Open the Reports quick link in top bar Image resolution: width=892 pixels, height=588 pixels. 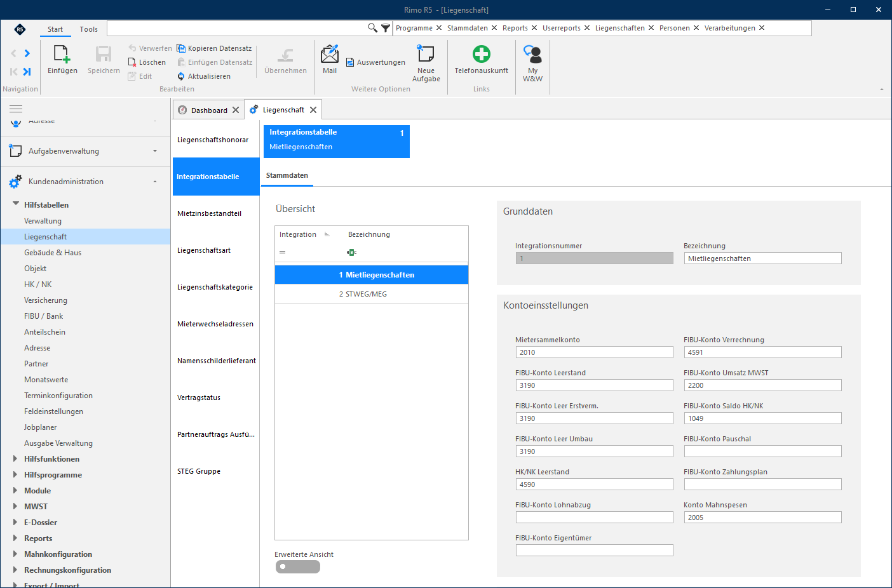pyautogui.click(x=515, y=28)
